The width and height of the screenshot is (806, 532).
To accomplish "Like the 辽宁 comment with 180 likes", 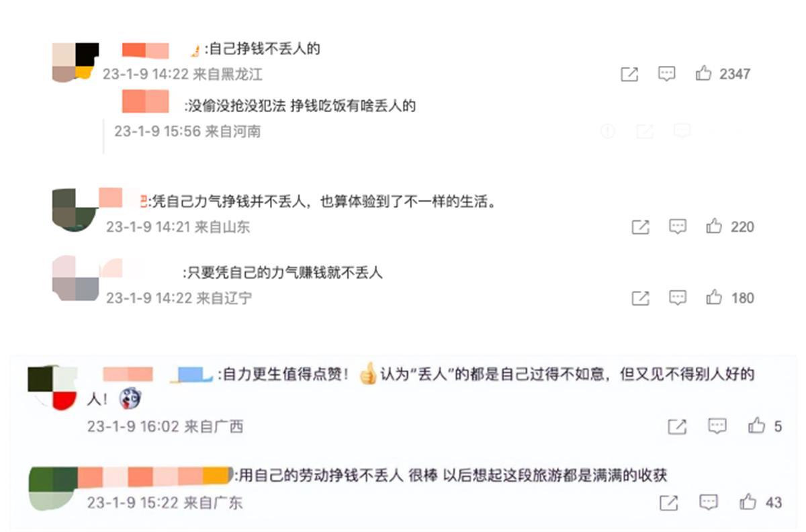I will click(x=714, y=298).
